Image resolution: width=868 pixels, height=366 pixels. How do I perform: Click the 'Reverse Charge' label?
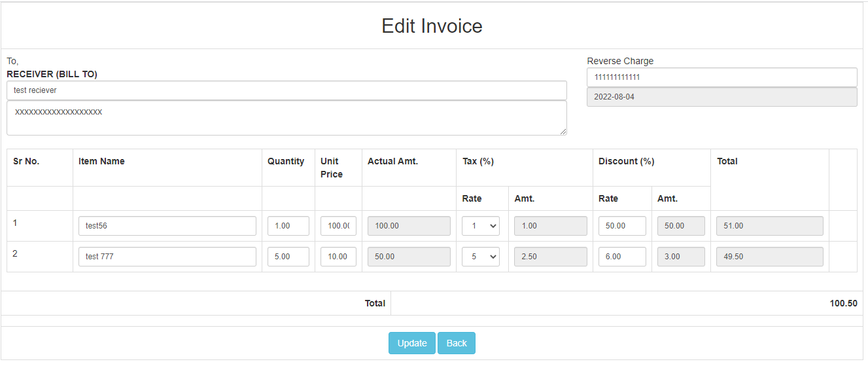point(620,61)
